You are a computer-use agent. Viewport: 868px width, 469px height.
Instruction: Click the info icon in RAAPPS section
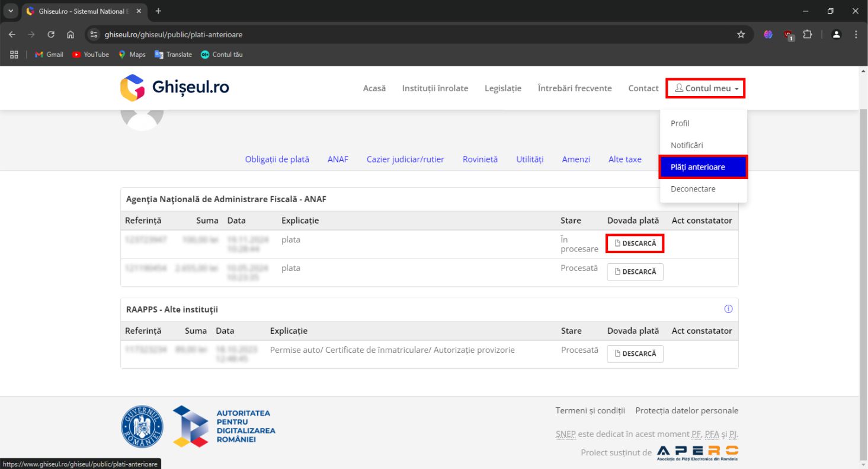coord(728,309)
